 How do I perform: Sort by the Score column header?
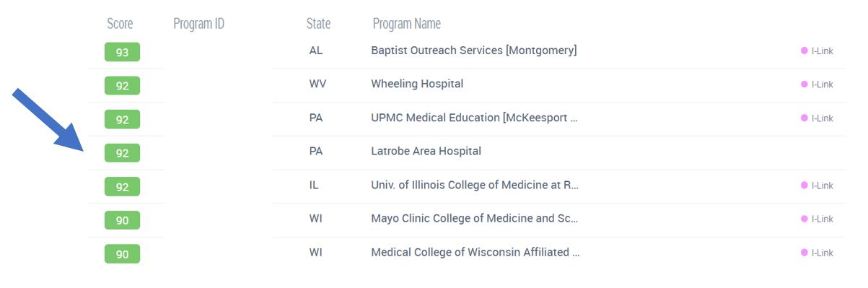(120, 24)
